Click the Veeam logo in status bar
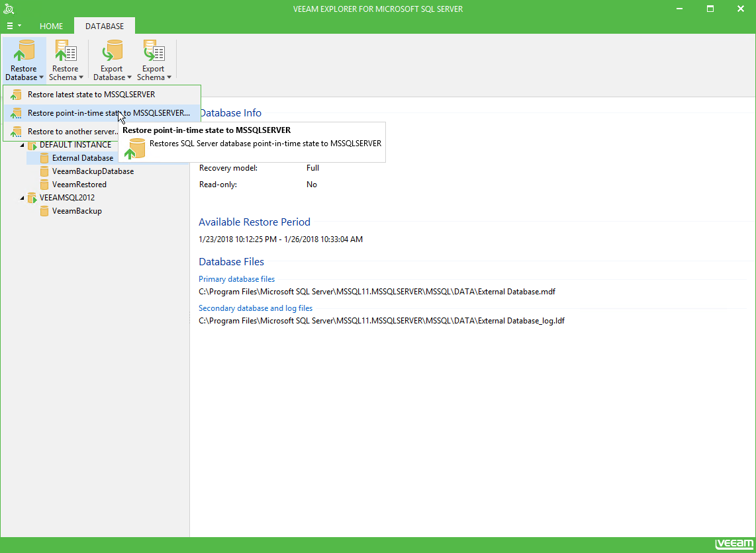The image size is (756, 553). point(734,545)
